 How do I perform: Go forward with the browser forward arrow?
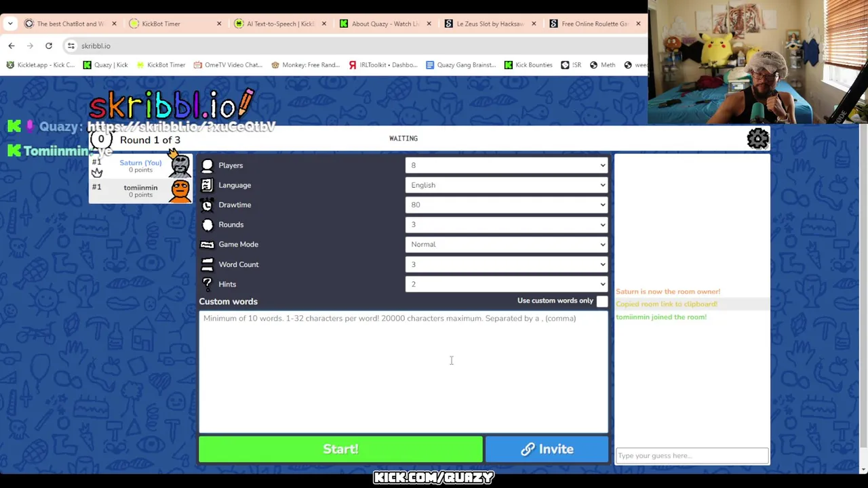tap(30, 45)
